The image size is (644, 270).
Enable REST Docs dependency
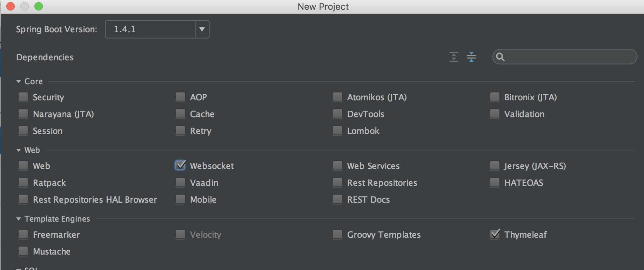click(x=338, y=199)
